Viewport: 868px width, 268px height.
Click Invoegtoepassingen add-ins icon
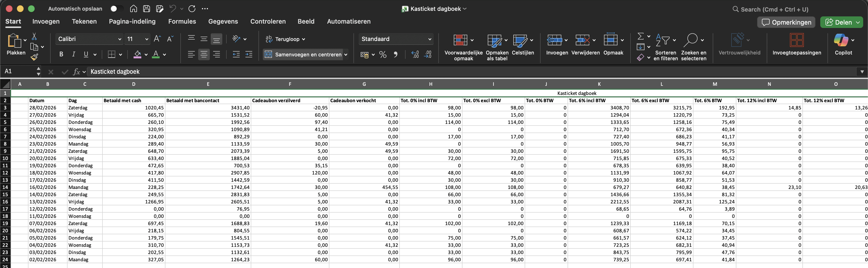click(x=797, y=40)
